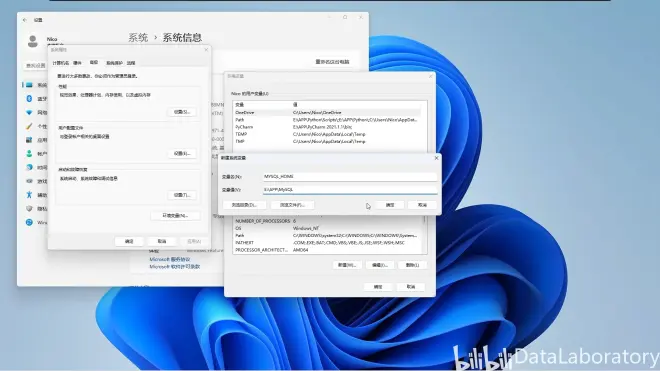Click 取消 (Cancel) in New System Variable dialog

[x=422, y=205]
